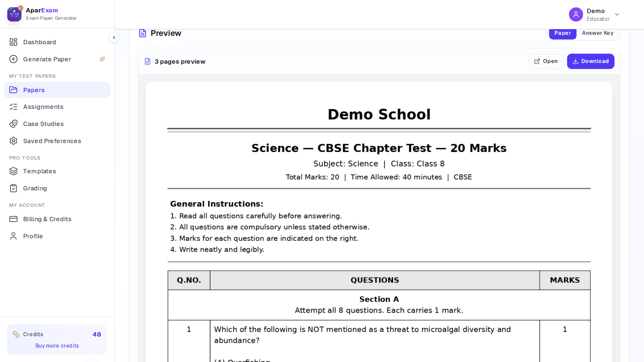
Task: Click the Grading clipboard icon
Action: tap(13, 188)
